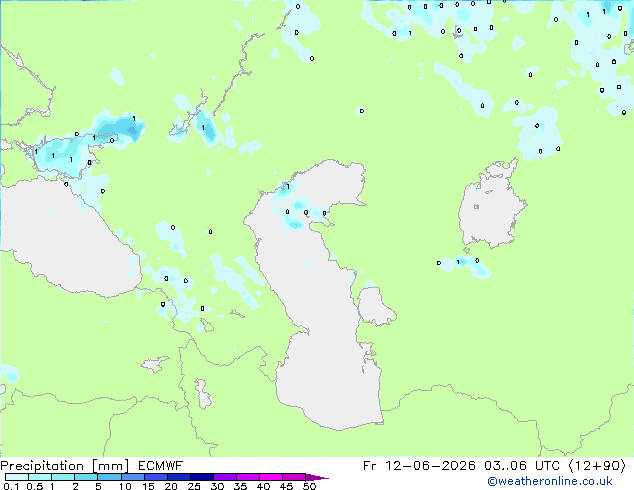Click the 'ECMWF' model label
The width and height of the screenshot is (634, 490).
[x=161, y=466]
